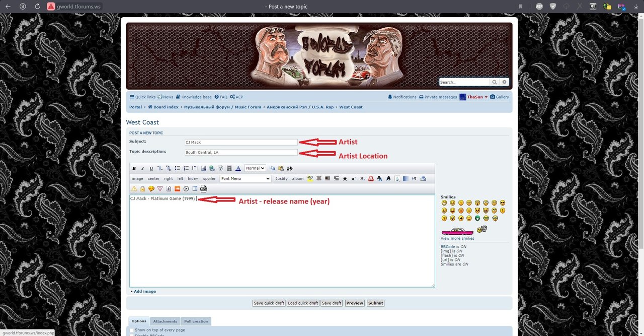Click the search magnifier icon

(x=495, y=82)
